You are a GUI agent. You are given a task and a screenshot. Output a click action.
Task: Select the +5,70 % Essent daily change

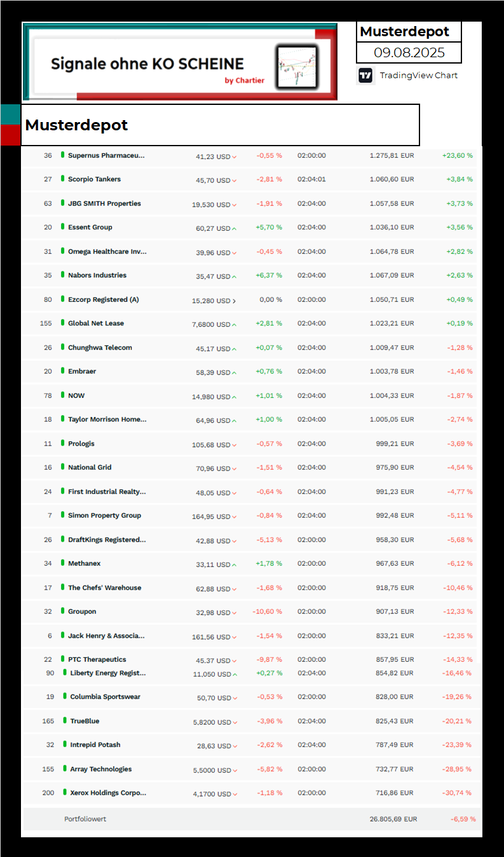(269, 228)
